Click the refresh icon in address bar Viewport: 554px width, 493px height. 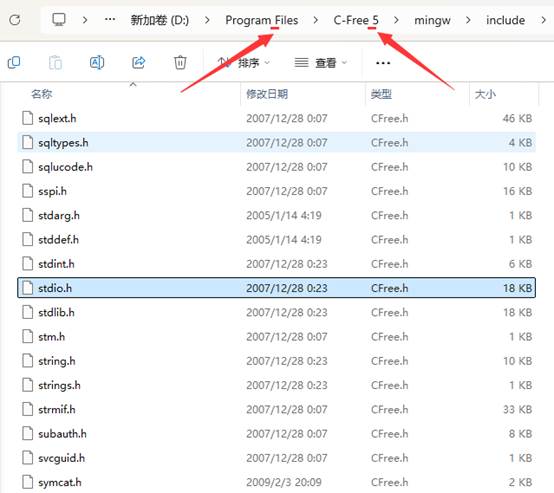tap(15, 20)
